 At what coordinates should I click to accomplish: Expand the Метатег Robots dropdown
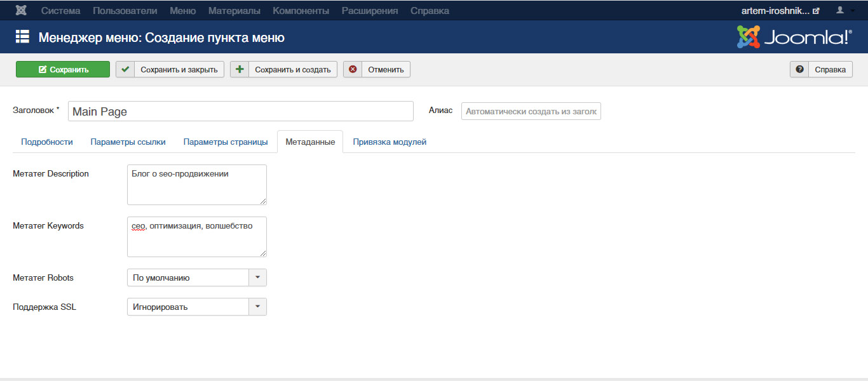coord(257,277)
